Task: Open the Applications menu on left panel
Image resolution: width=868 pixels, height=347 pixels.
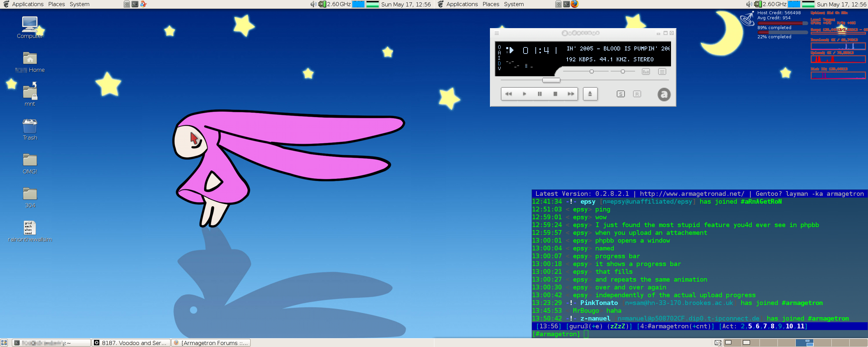Action: [x=27, y=4]
